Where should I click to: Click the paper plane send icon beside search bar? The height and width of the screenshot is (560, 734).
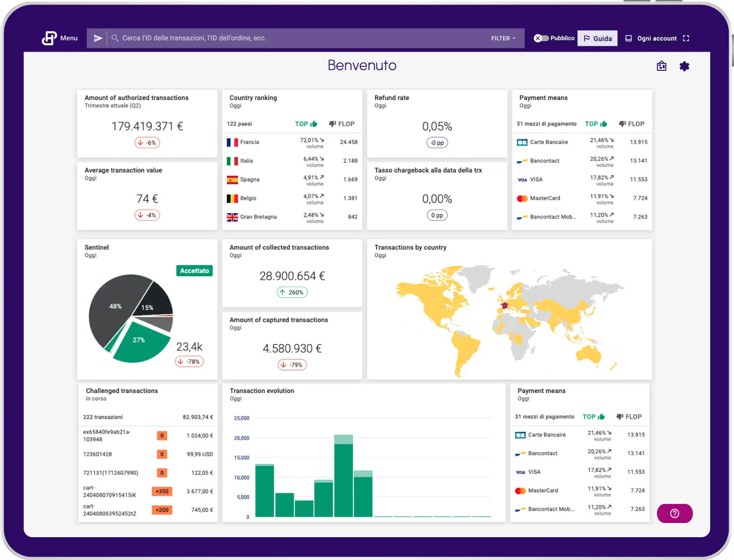click(98, 38)
